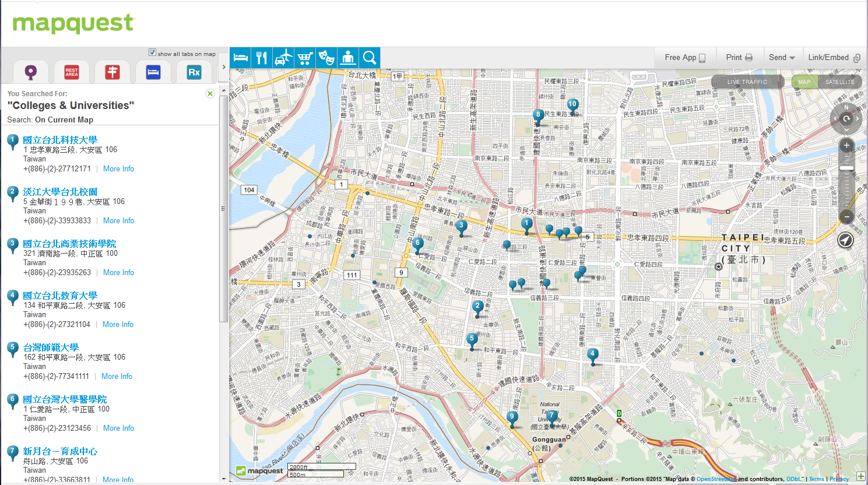The height and width of the screenshot is (485, 868).
Task: Click map pin number 3
Action: 462,227
